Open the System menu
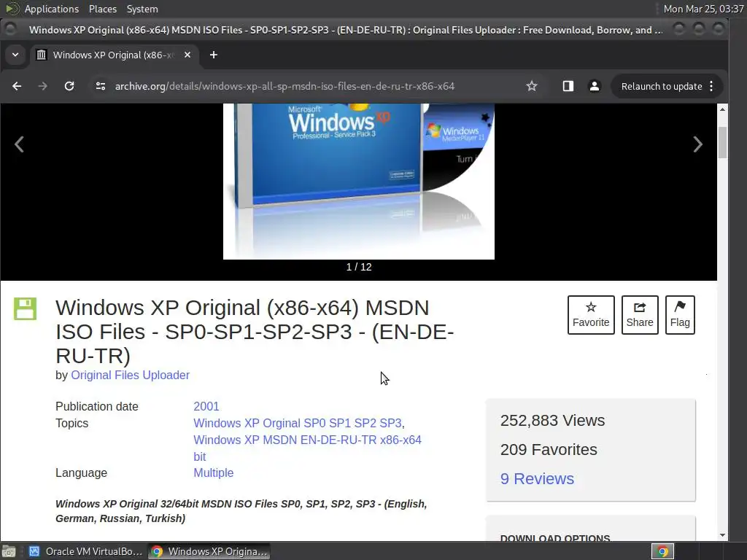Screen dimensions: 747x560 [142, 9]
